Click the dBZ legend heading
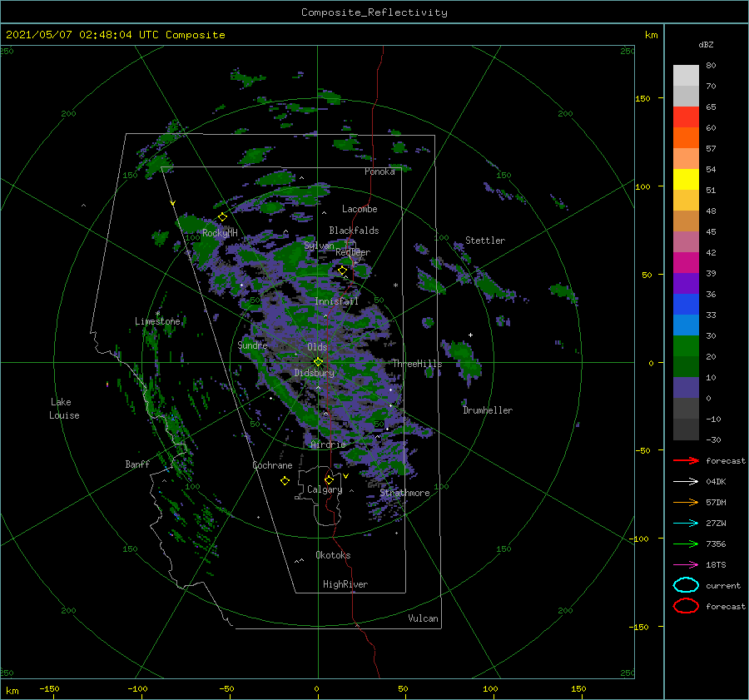Viewport: 749px width, 700px height. (706, 45)
